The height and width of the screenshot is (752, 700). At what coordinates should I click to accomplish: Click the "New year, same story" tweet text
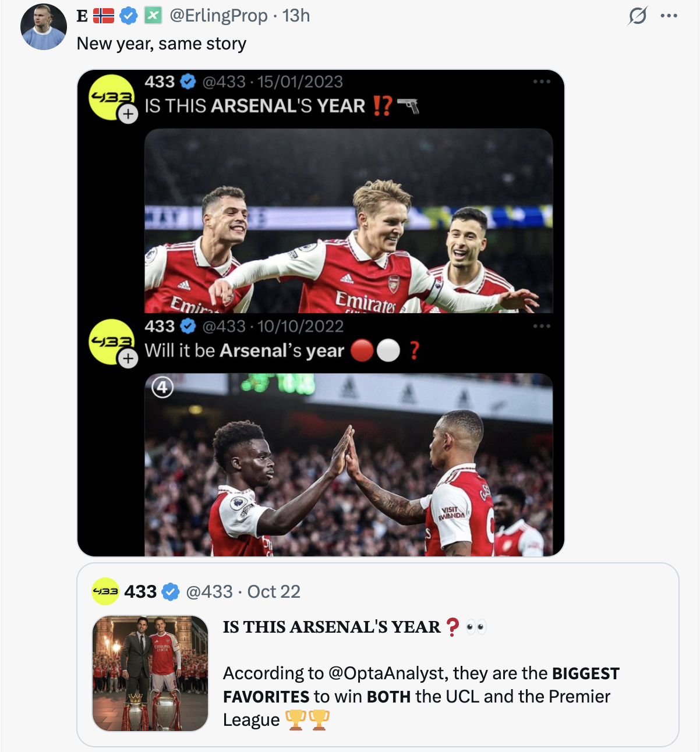point(161,44)
